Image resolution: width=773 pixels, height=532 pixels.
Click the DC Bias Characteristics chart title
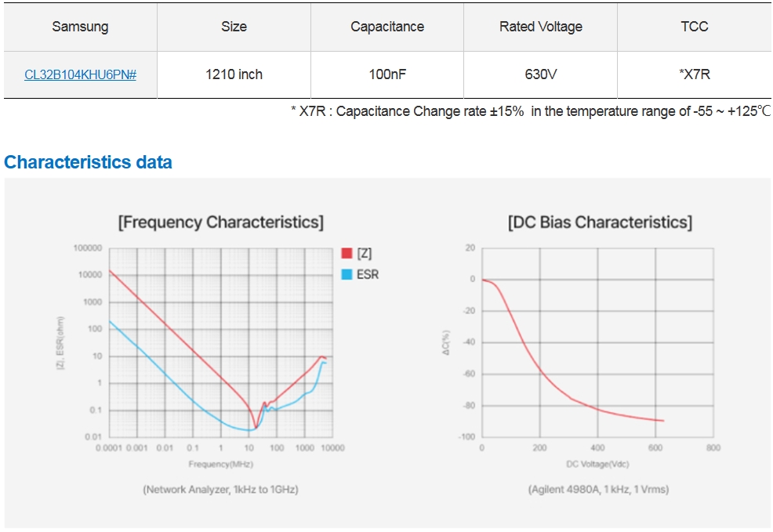600,223
